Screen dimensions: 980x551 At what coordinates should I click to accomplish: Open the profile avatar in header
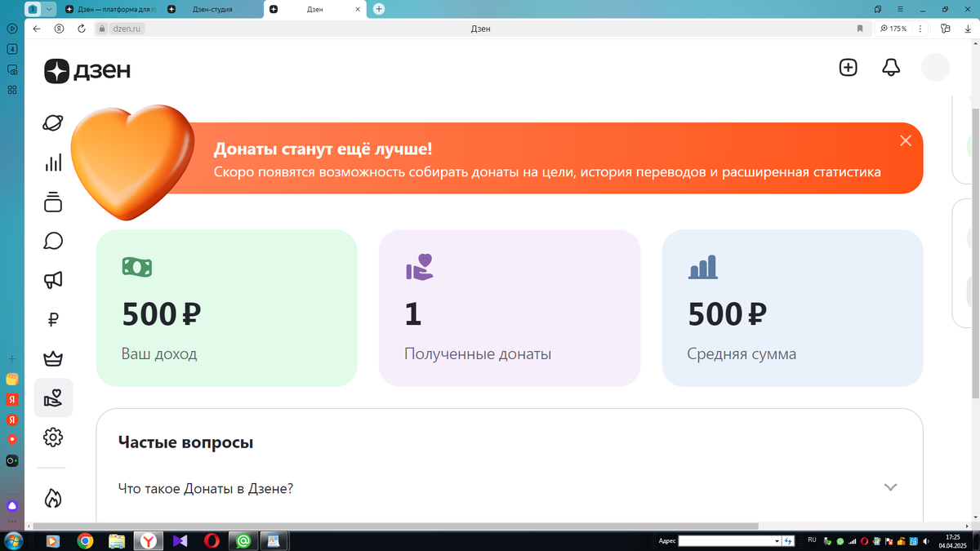935,68
